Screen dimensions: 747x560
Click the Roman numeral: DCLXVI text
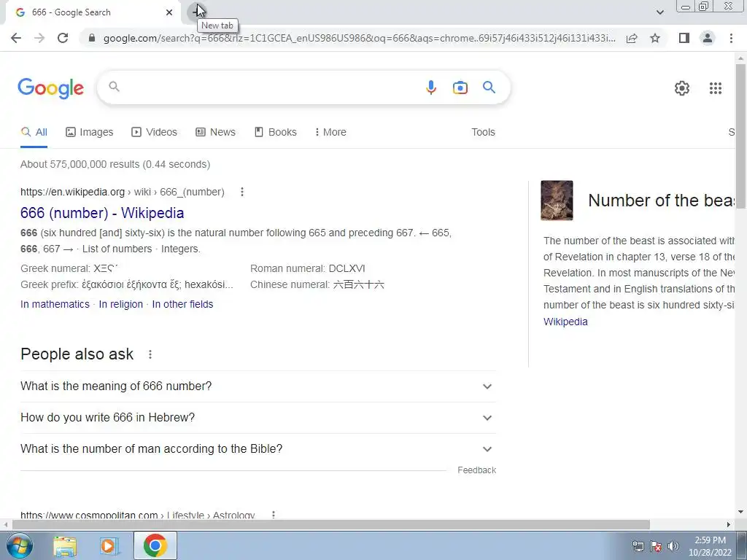tap(308, 268)
